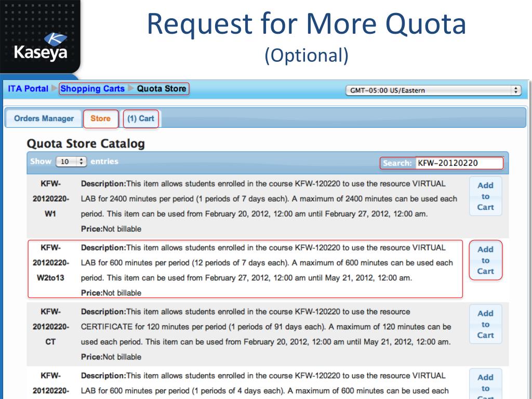This screenshot has height=399, width=532.
Task: Click the Quota Store Catalog heading
Action: point(86,143)
